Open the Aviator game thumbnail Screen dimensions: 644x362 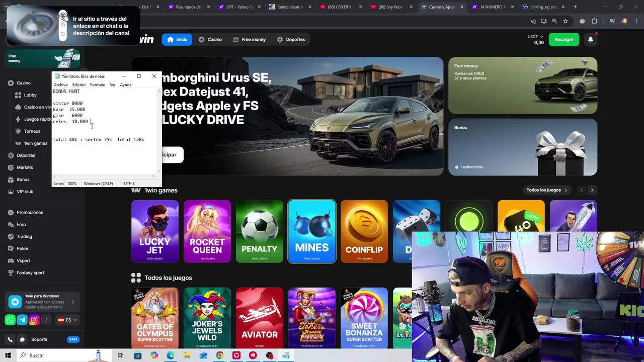coord(260,318)
